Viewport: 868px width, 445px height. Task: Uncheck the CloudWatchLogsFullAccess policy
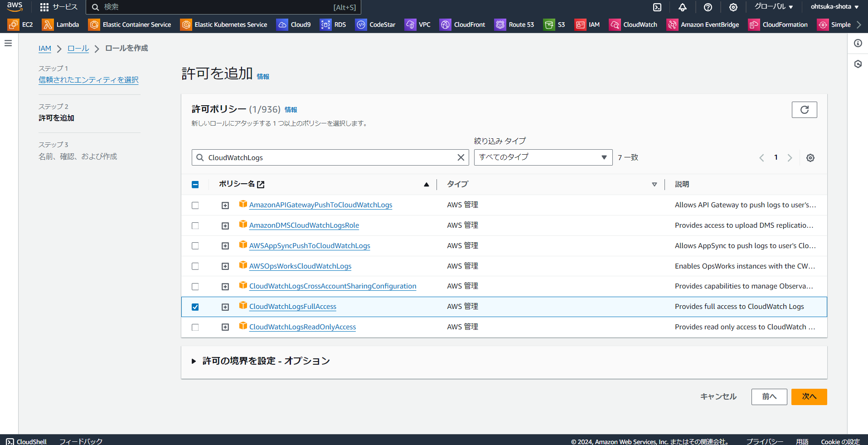pyautogui.click(x=195, y=307)
